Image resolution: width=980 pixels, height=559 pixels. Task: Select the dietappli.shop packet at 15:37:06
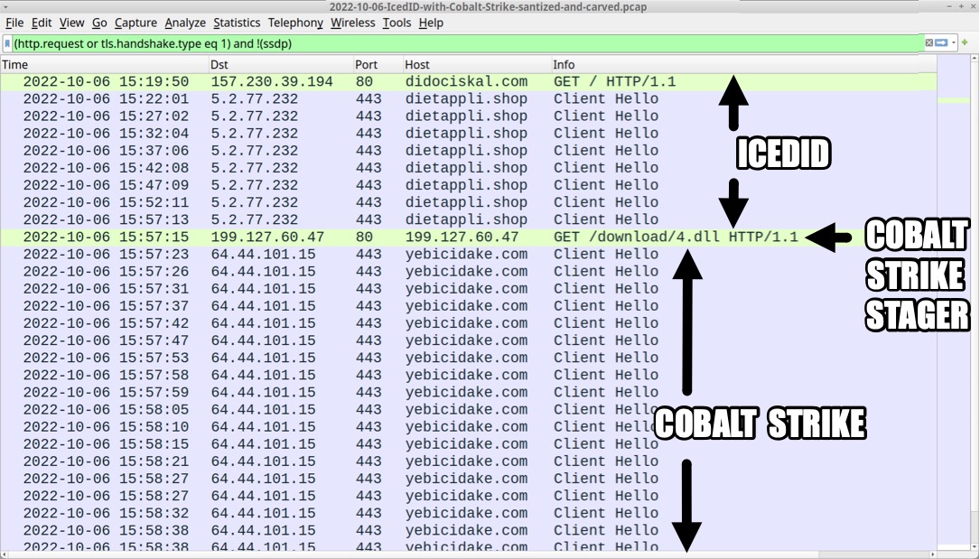click(468, 151)
